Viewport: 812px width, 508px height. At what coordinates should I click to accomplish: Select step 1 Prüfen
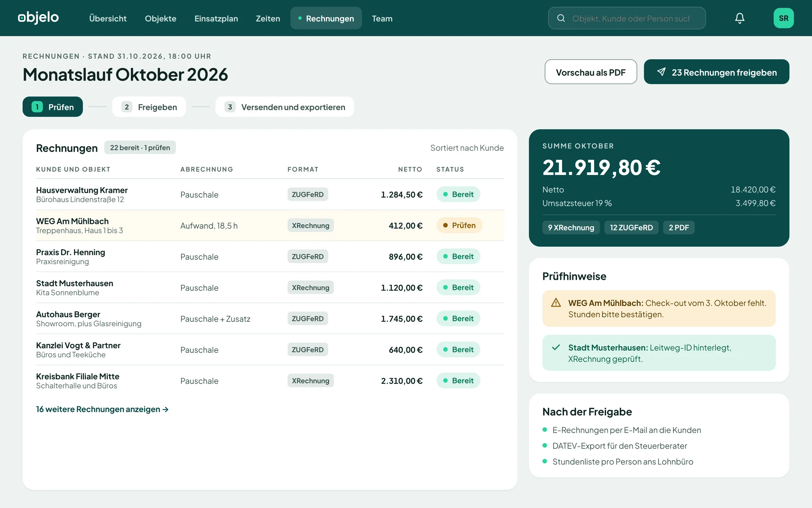53,107
